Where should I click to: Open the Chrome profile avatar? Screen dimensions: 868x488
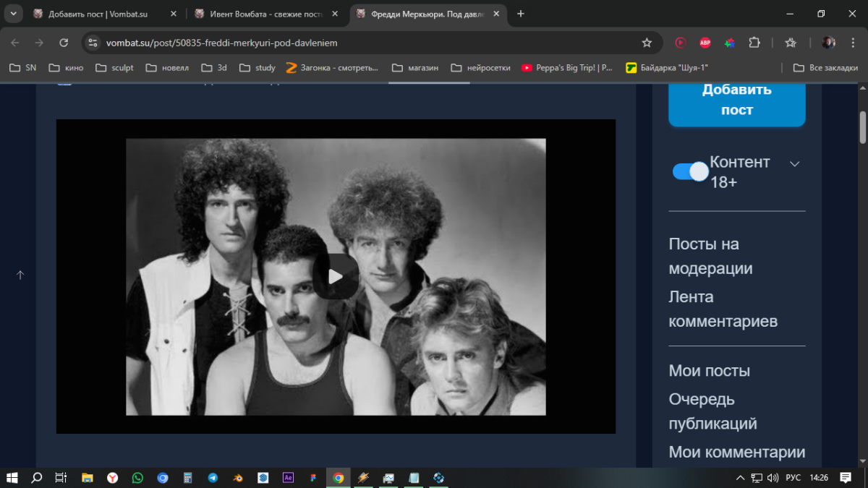829,43
